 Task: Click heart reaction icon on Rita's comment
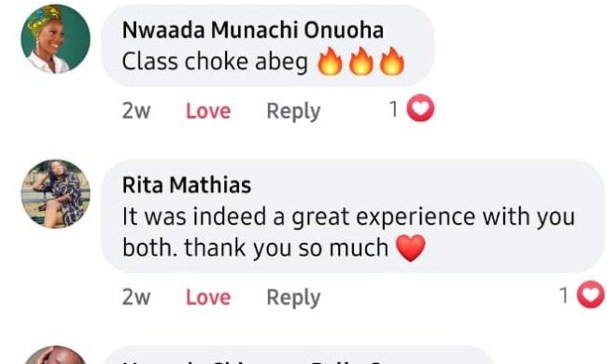[x=591, y=295]
